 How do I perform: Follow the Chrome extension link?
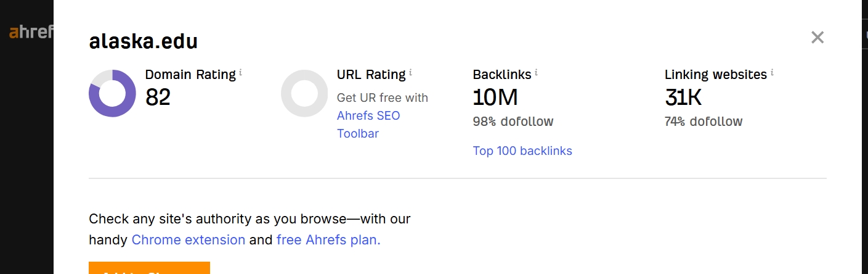click(x=189, y=239)
